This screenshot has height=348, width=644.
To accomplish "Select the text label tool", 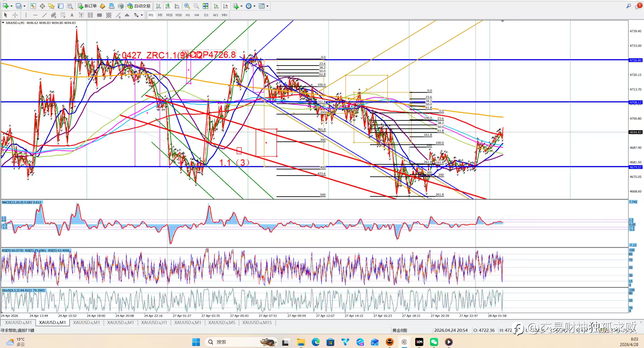I will [x=72, y=15].
